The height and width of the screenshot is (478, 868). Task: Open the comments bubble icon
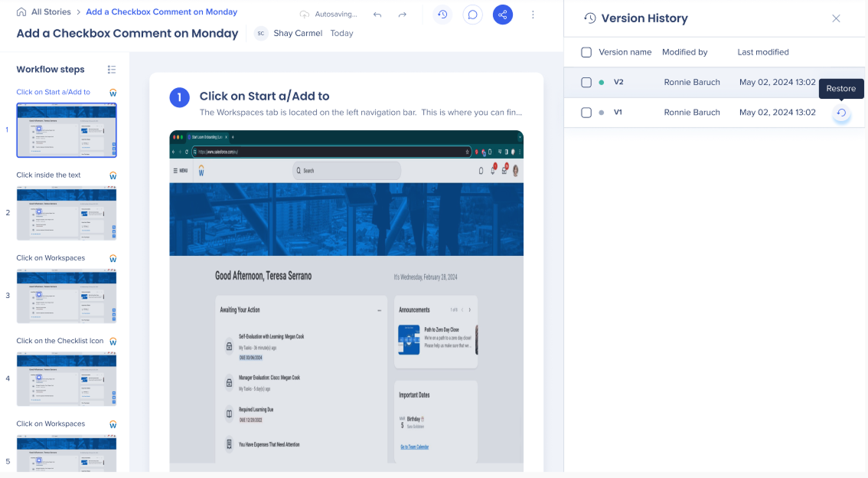point(473,15)
